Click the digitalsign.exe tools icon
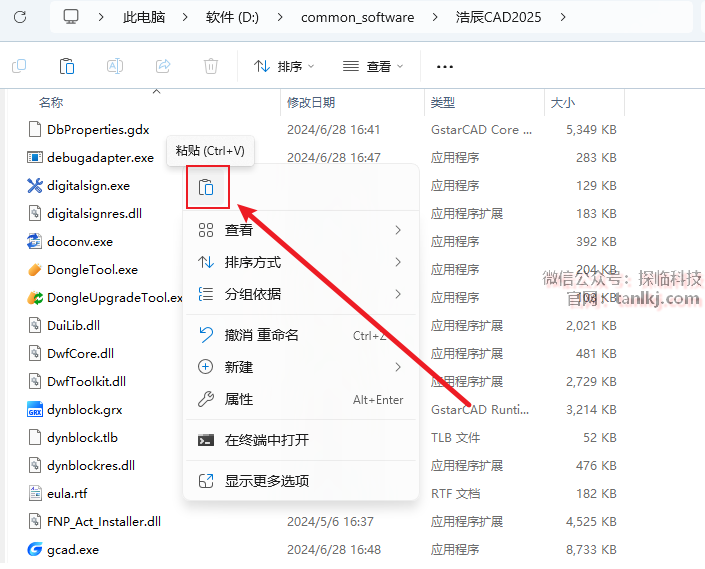 point(35,185)
